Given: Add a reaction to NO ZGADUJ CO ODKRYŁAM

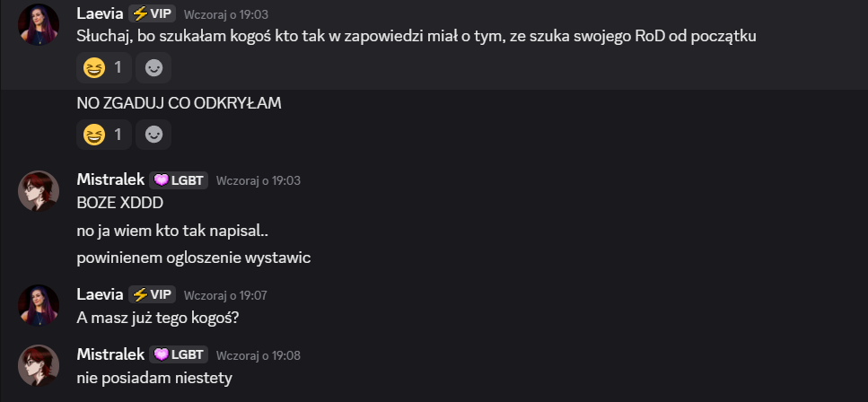Looking at the screenshot, I should [153, 135].
